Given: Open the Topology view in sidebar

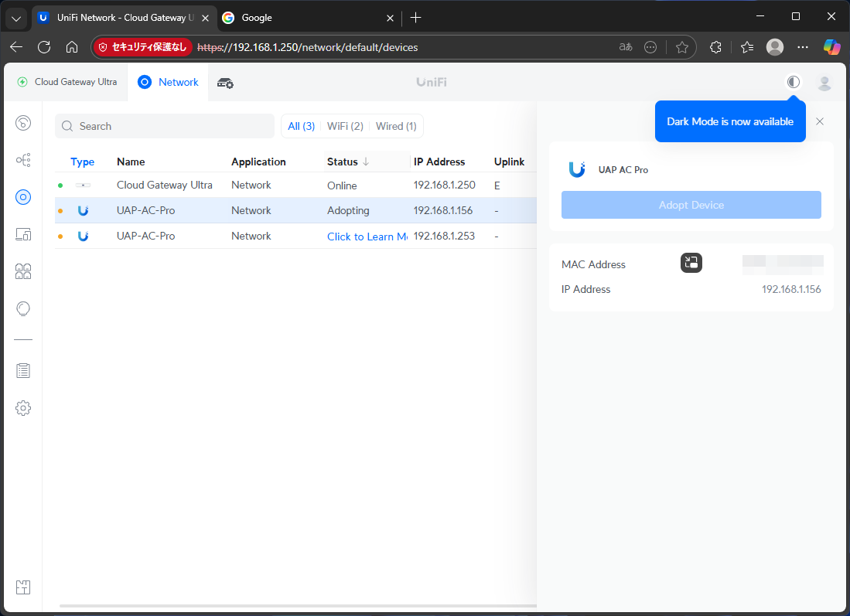Looking at the screenshot, I should point(23,160).
